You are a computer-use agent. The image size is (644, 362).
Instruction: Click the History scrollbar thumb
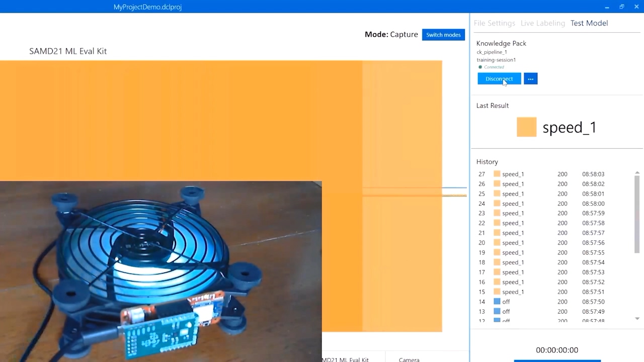click(637, 214)
